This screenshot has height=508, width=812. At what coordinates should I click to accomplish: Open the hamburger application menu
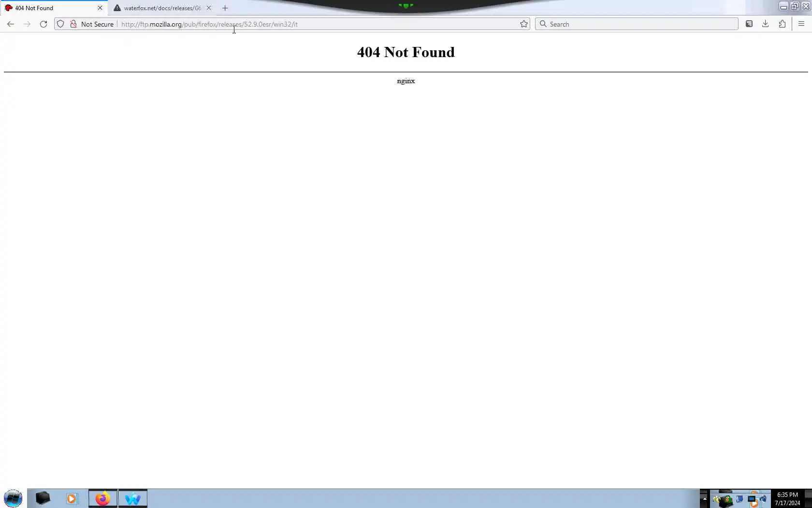801,24
